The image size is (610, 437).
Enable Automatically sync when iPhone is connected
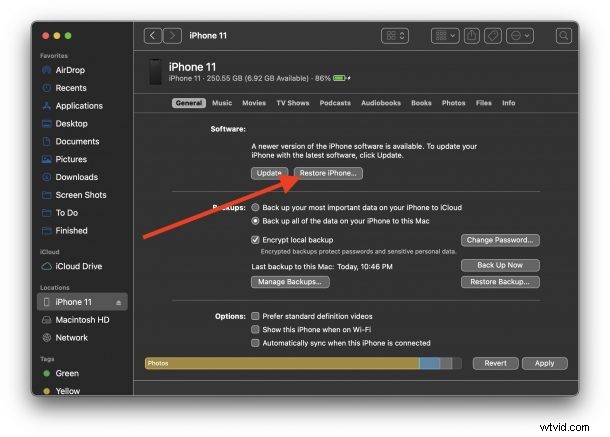tap(255, 343)
